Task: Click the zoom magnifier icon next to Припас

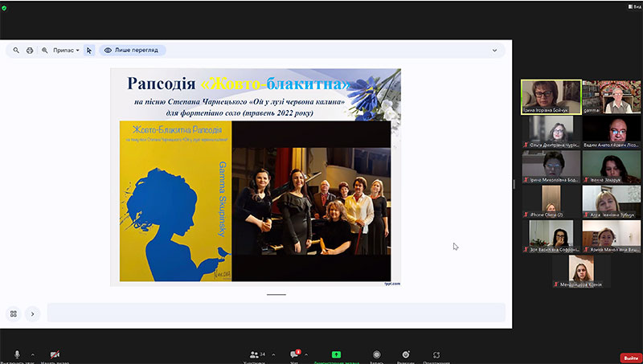Action: pyautogui.click(x=45, y=51)
